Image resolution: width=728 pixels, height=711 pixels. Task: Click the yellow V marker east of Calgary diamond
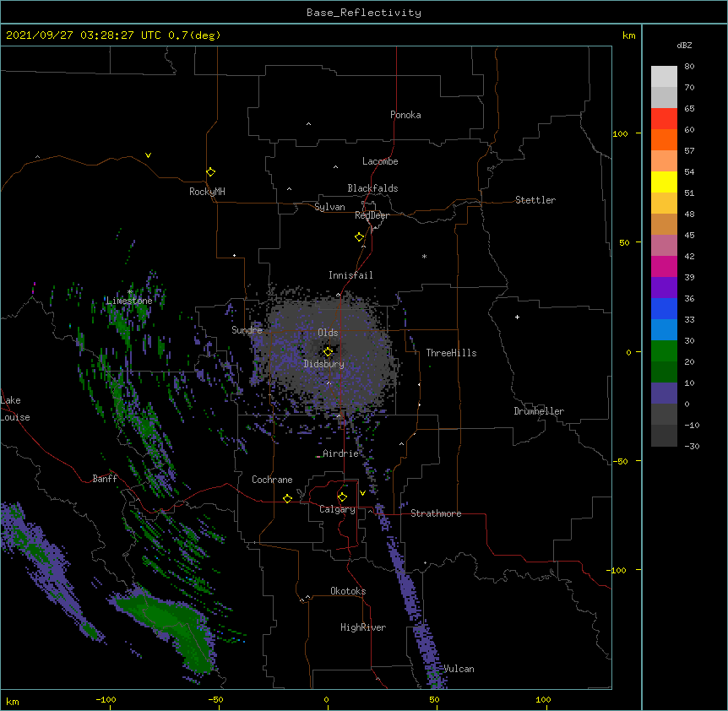362,493
